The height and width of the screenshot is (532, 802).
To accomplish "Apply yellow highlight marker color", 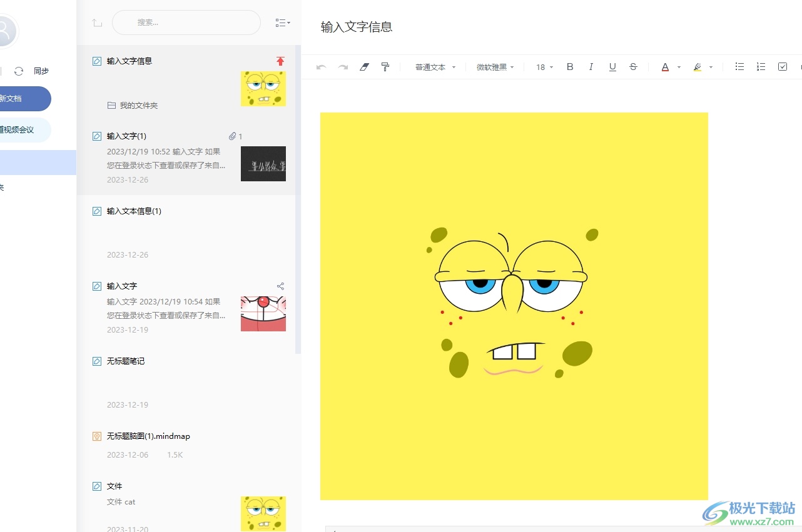I will (x=698, y=67).
